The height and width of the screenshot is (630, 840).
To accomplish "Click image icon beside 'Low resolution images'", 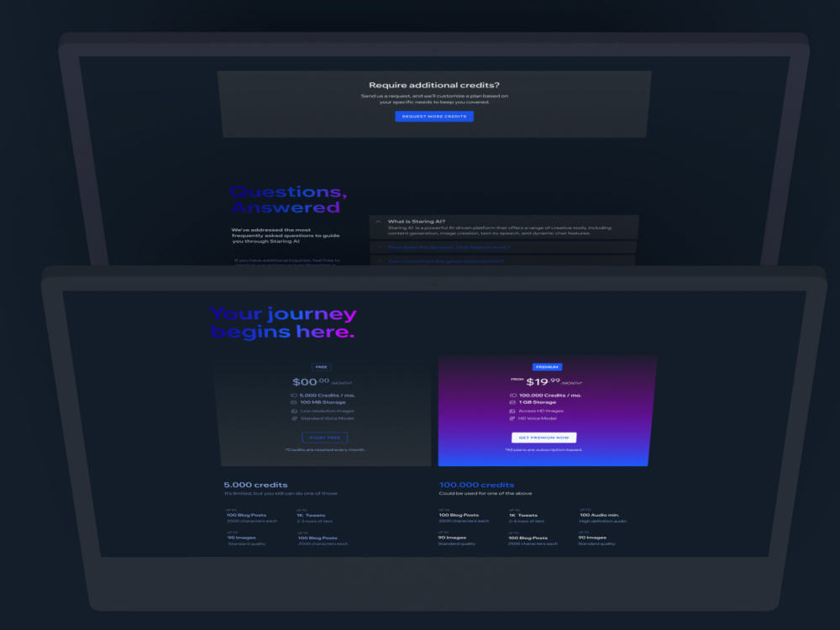I will (x=294, y=411).
